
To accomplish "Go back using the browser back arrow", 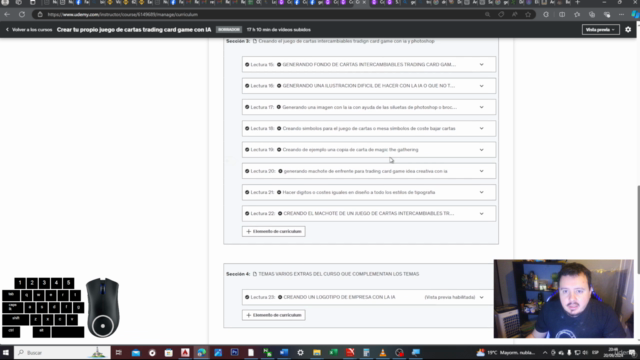I will 7,15.
